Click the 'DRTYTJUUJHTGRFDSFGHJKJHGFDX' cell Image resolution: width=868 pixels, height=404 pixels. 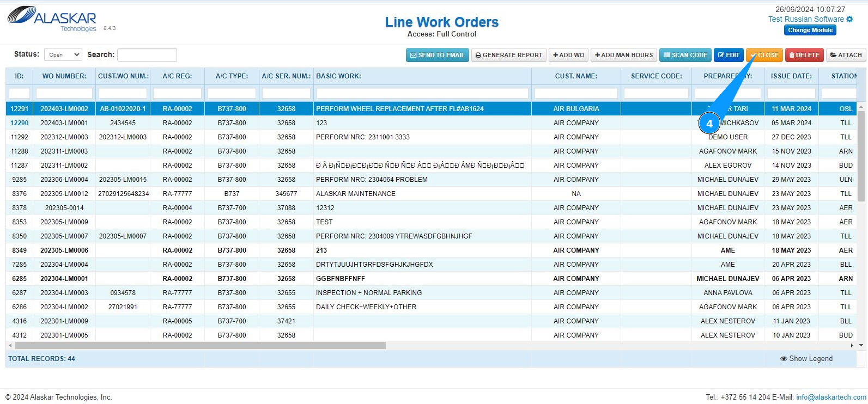coord(423,265)
